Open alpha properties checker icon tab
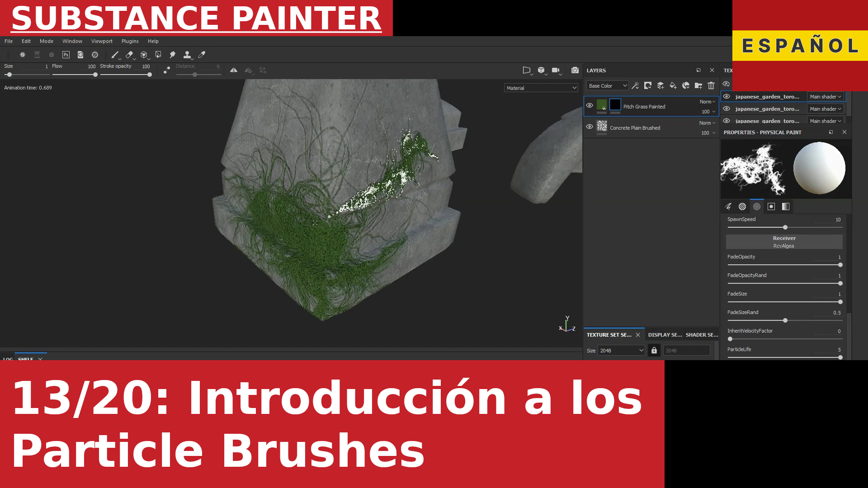 [742, 206]
